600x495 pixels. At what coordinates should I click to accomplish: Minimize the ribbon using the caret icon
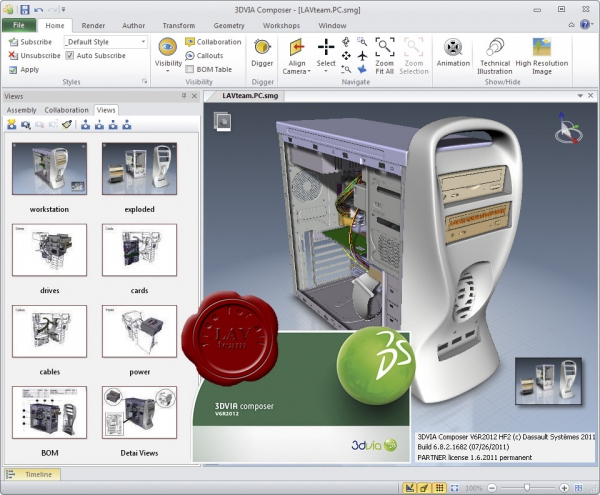571,25
